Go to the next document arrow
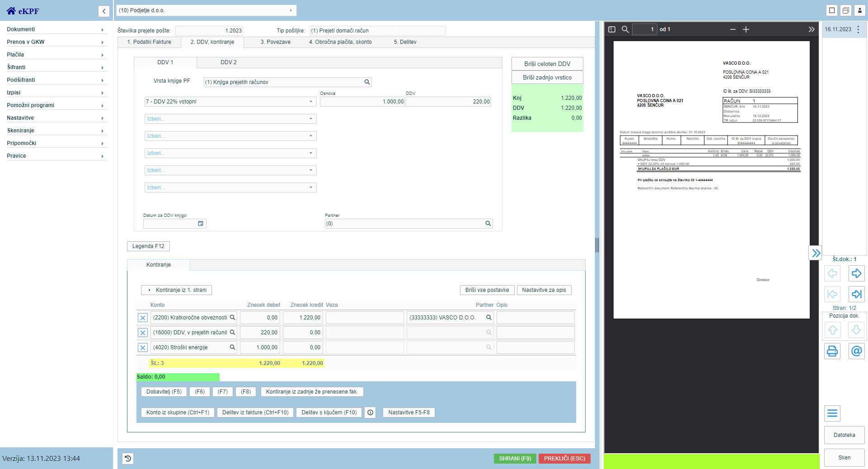The image size is (868, 469). (x=856, y=273)
